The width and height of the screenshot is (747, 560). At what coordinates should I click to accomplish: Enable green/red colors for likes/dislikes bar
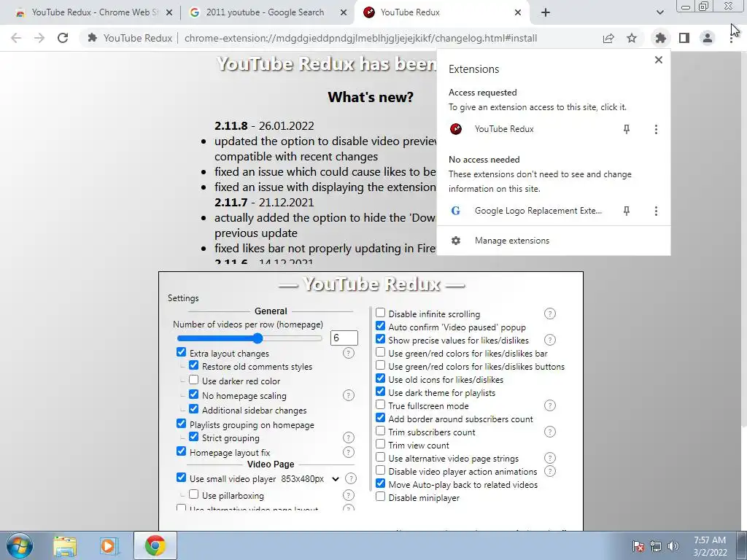point(380,352)
